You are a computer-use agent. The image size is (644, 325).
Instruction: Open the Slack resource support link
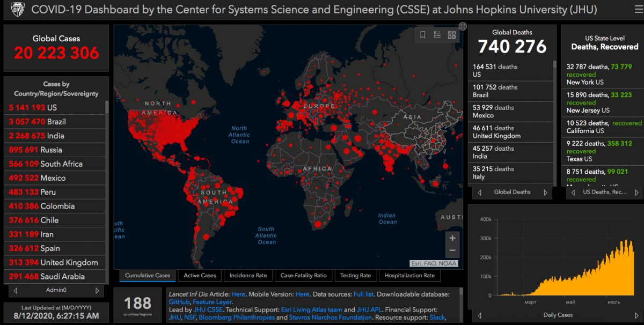[x=437, y=317]
